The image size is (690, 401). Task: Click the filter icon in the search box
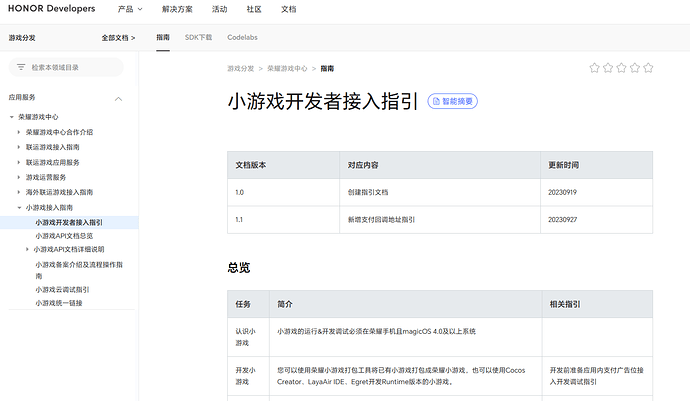tap(21, 67)
